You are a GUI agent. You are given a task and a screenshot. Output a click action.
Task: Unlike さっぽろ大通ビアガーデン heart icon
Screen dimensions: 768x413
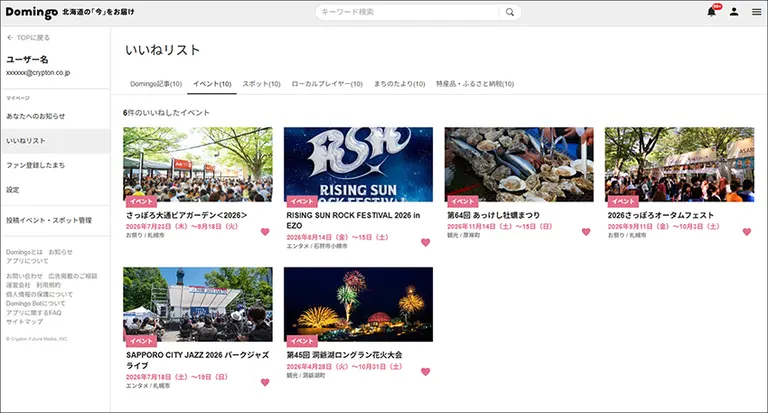point(265,232)
